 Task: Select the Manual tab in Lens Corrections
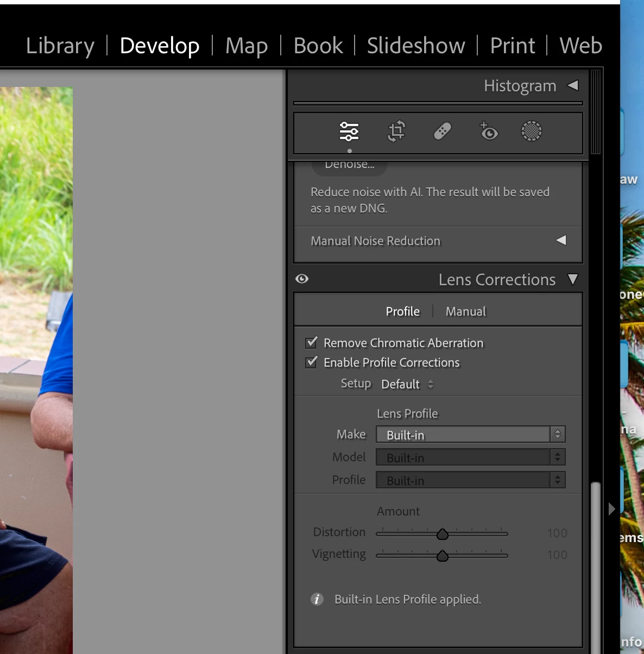465,311
